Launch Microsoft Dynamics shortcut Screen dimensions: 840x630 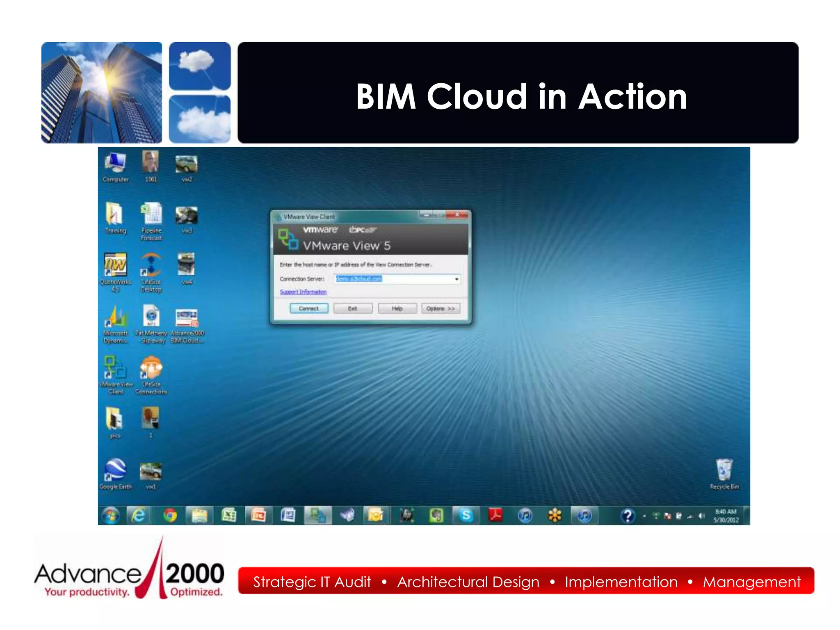pyautogui.click(x=115, y=324)
